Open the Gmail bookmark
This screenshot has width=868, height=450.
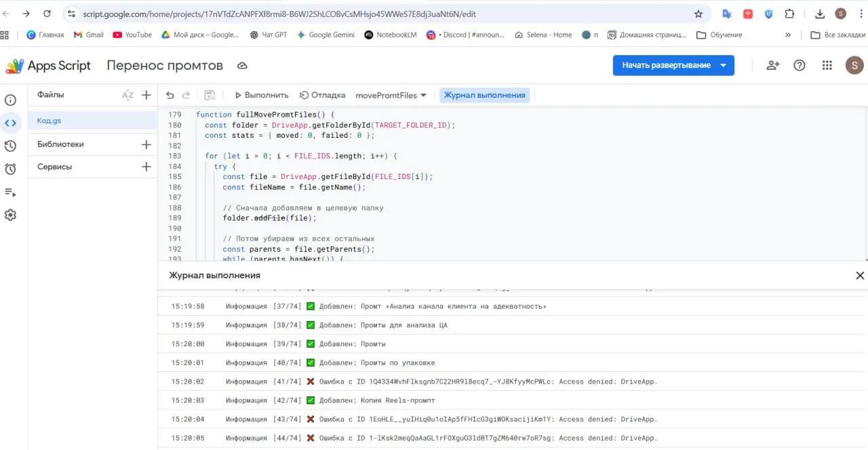(89, 35)
